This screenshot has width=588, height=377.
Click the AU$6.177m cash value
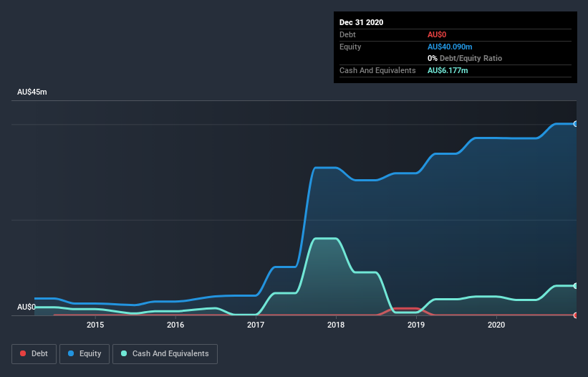click(x=448, y=70)
